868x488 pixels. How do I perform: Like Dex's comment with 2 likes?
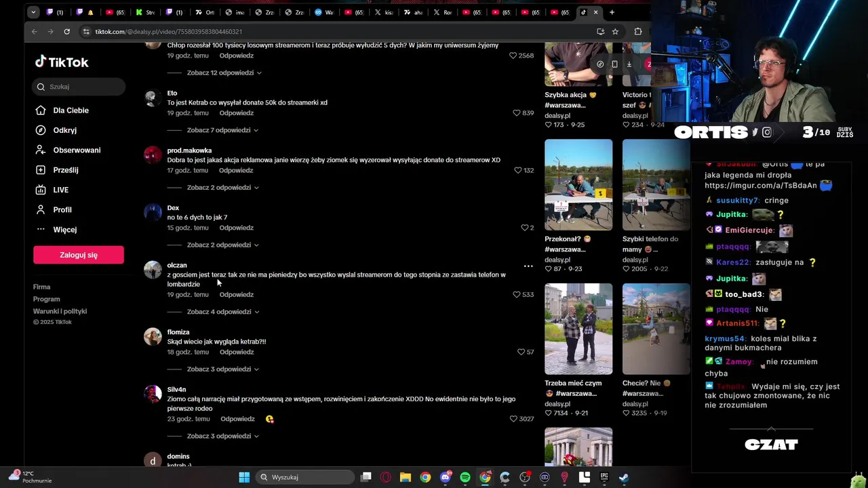[524, 228]
